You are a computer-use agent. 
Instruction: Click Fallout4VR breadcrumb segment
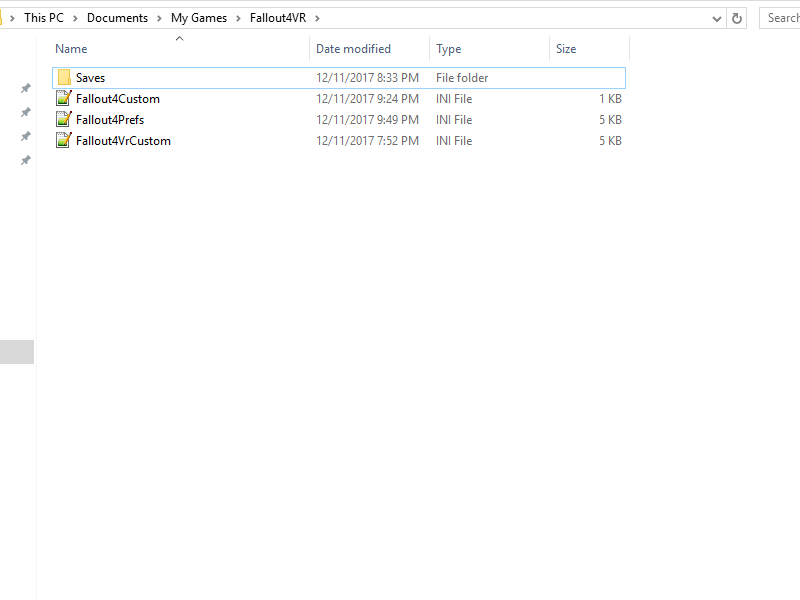278,18
